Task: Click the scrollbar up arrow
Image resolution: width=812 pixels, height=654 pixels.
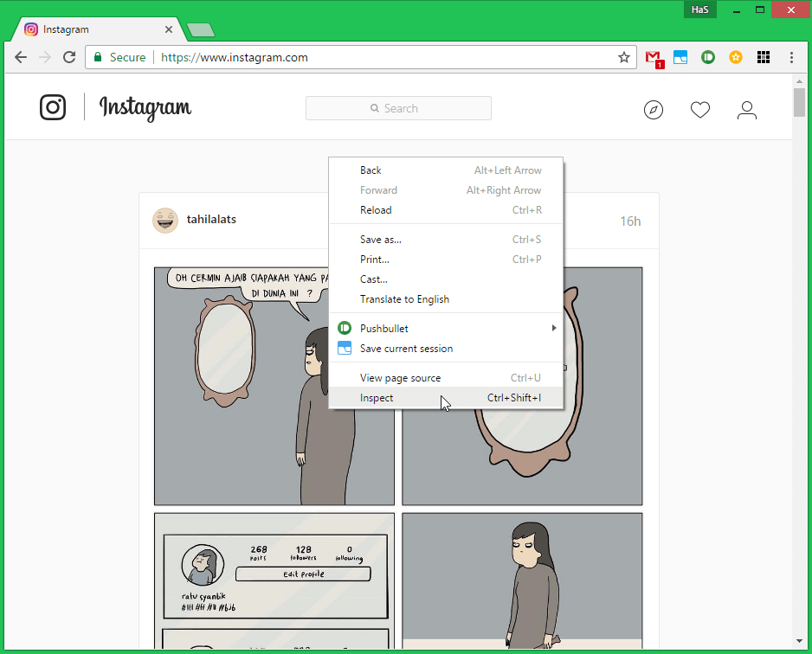Action: (x=799, y=81)
